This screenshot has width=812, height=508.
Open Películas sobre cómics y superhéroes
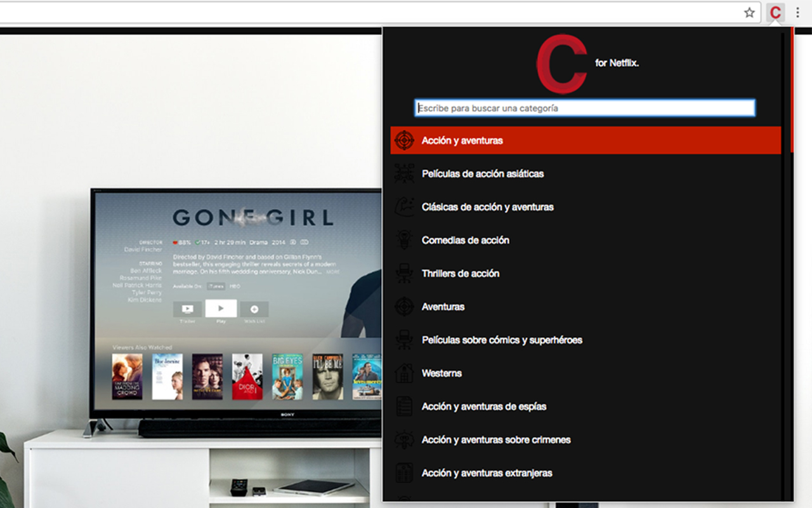point(586,340)
